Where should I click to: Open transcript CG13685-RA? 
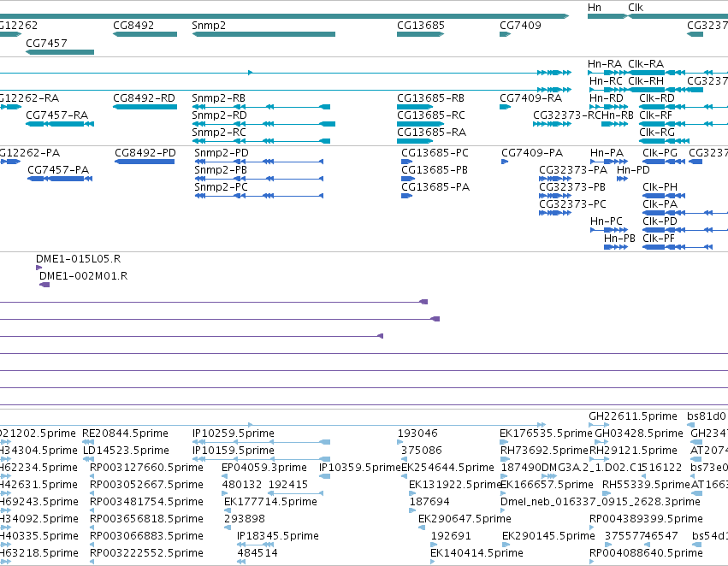click(x=432, y=133)
